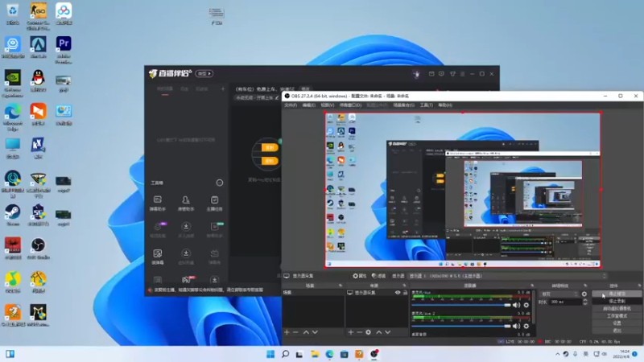Open settings gear for first mixer audio track
This screenshot has height=362, width=644.
click(526, 305)
